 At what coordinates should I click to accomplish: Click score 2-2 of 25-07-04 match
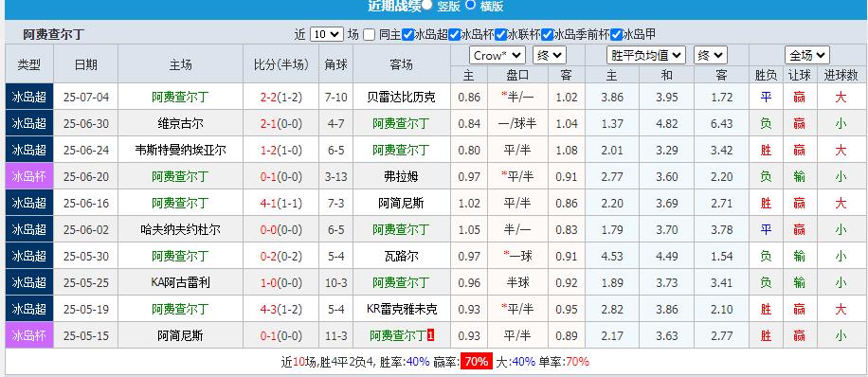coord(269,98)
